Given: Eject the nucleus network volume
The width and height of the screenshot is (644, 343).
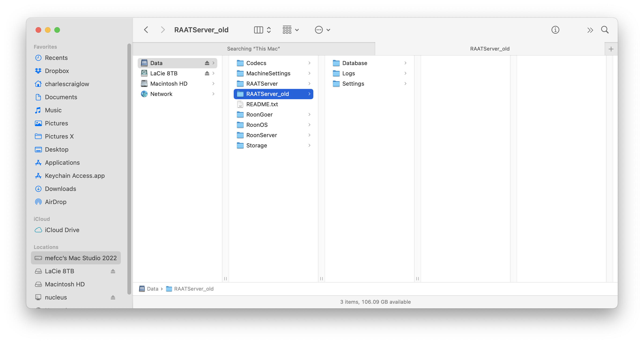Looking at the screenshot, I should [113, 297].
